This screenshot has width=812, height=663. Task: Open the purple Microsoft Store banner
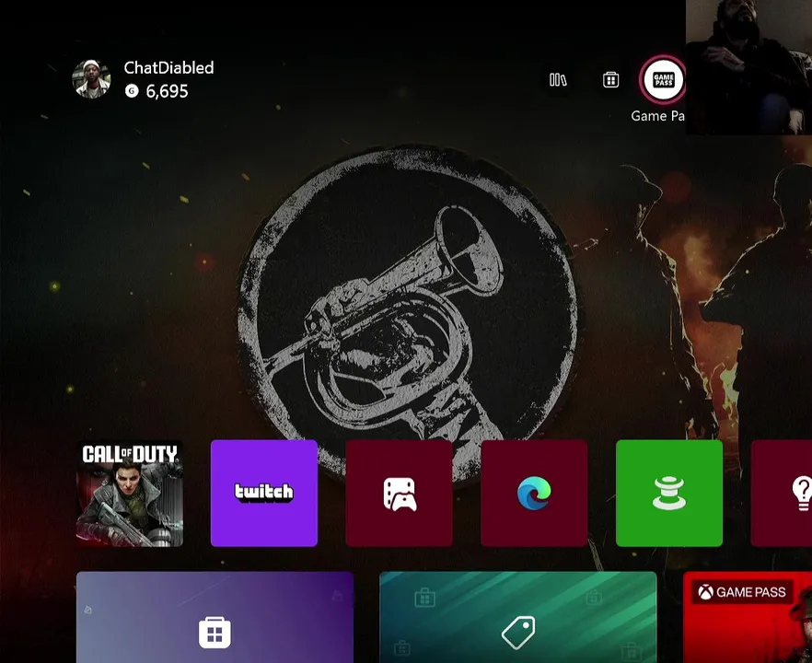pos(215,617)
